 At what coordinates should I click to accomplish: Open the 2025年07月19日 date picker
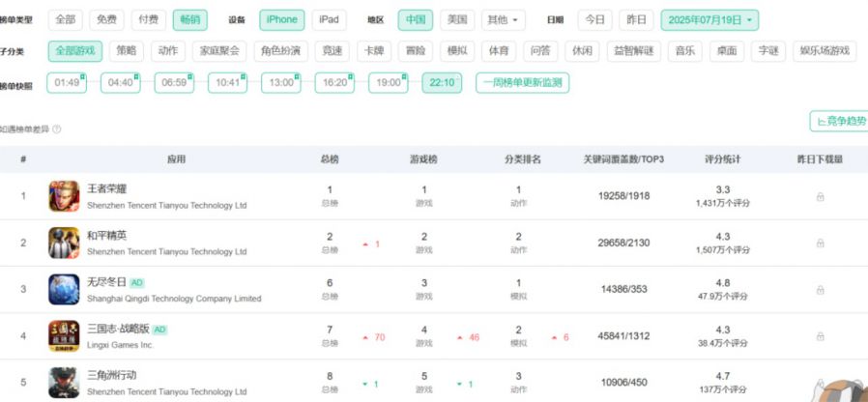click(709, 20)
